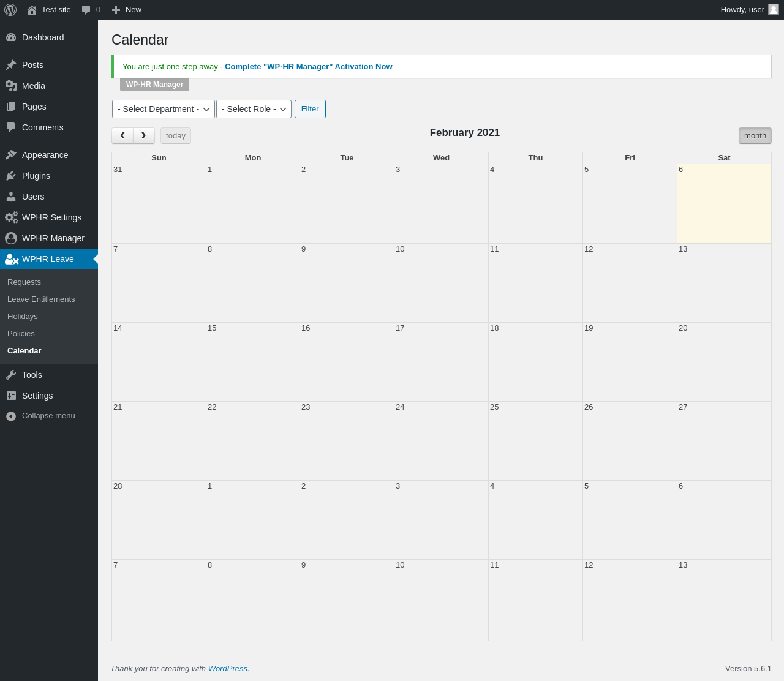Click Complete WP-HR Manager Activation Now link
This screenshot has height=681, width=784.
[309, 67]
